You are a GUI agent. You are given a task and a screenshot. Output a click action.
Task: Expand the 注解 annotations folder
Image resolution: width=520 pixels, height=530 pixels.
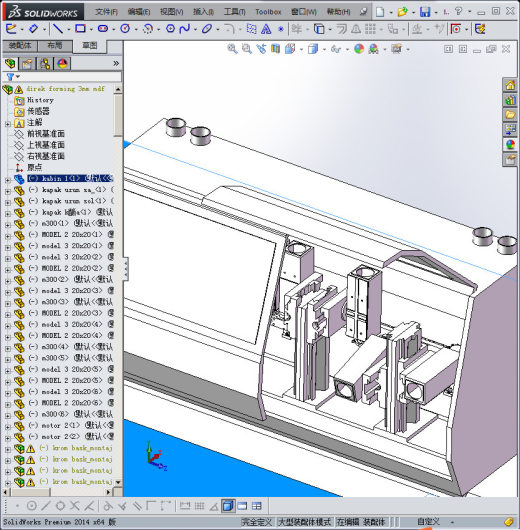pyautogui.click(x=7, y=124)
